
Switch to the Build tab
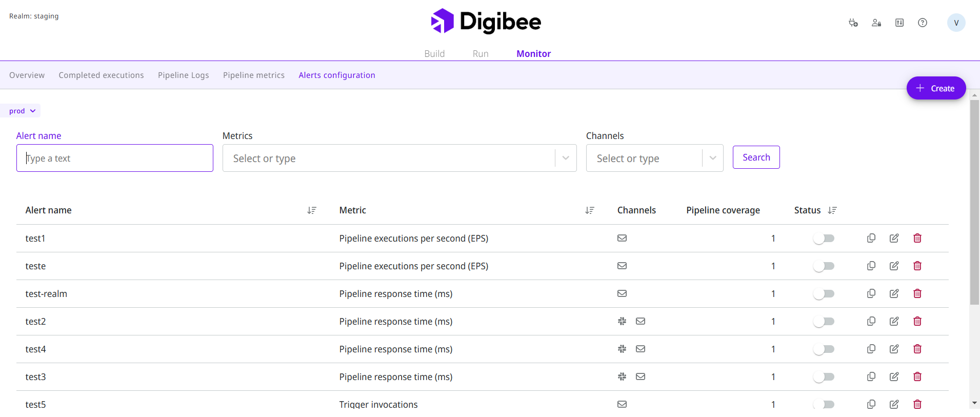[434, 54]
